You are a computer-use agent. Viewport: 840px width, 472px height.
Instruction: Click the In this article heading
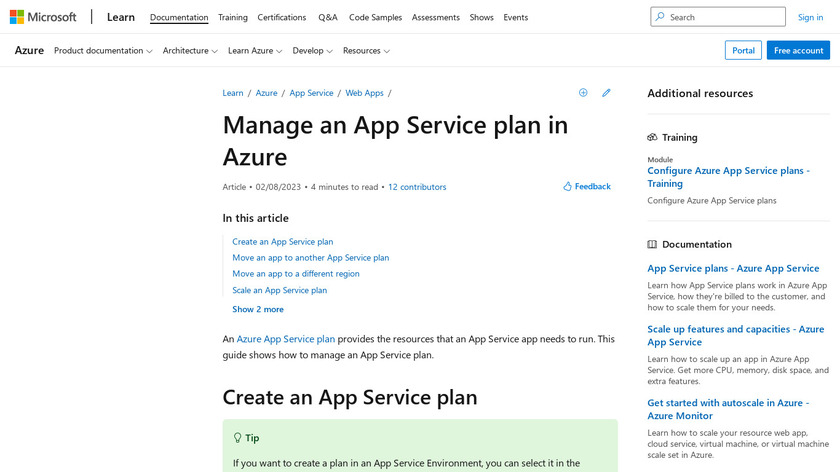tap(256, 218)
